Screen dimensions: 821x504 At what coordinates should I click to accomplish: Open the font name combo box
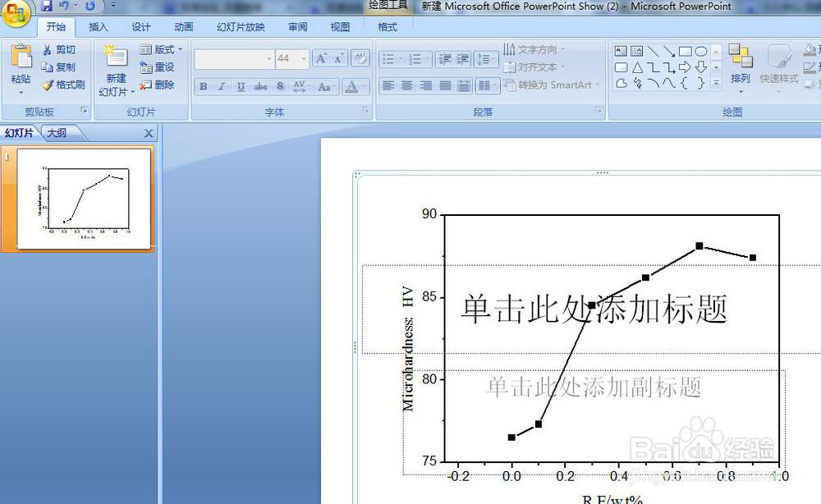coord(234,59)
